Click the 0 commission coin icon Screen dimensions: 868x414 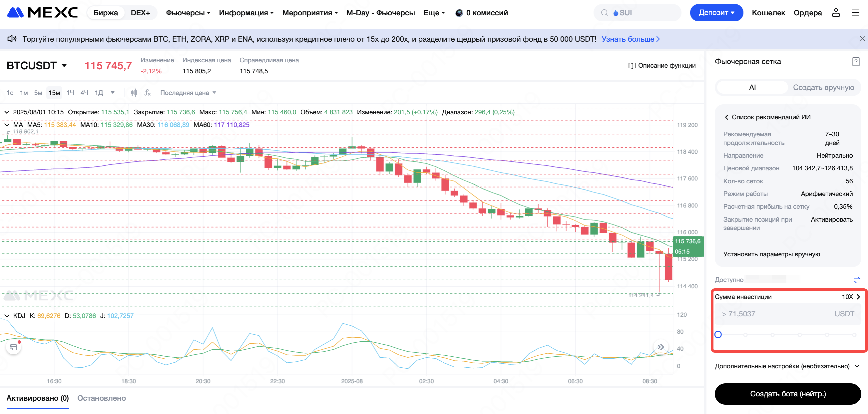459,13
